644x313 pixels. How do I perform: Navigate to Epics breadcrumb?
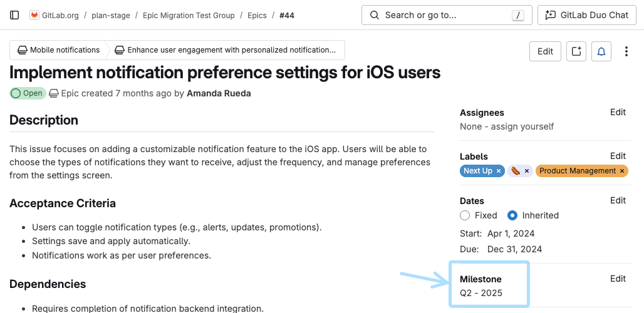point(257,15)
